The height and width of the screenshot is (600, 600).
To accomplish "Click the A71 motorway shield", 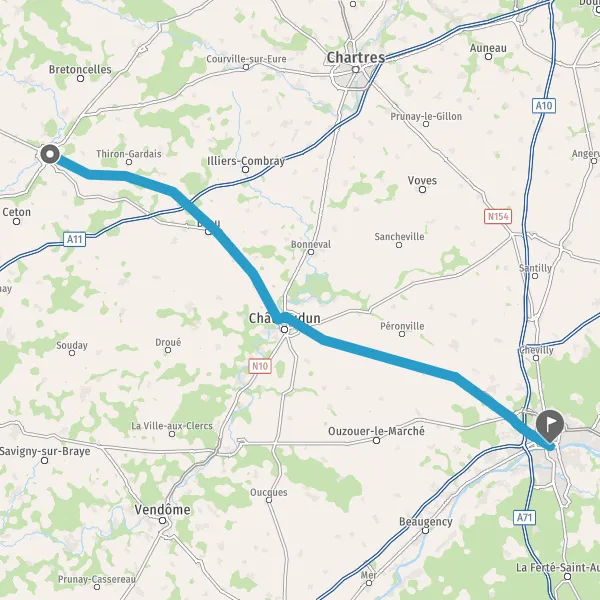I will [x=524, y=518].
